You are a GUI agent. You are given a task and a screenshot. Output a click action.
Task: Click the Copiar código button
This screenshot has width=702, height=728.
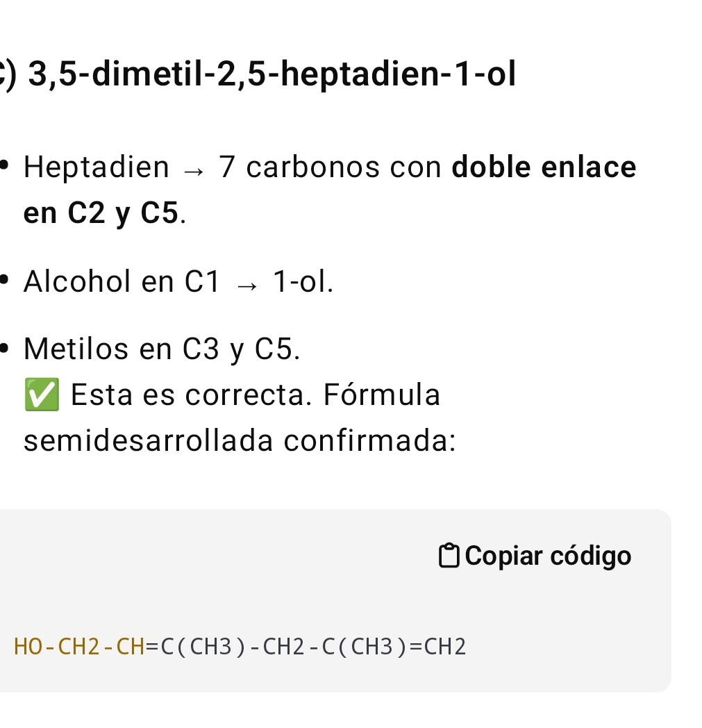pyautogui.click(x=535, y=555)
